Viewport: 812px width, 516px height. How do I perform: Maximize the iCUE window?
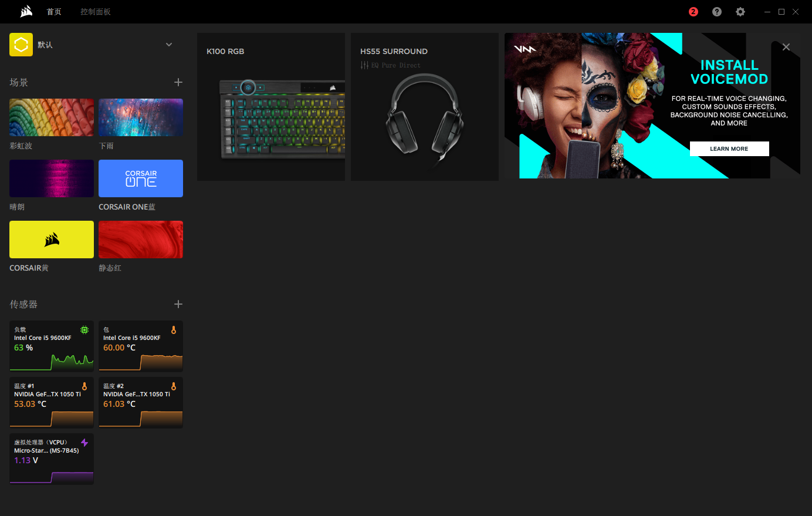click(x=781, y=12)
